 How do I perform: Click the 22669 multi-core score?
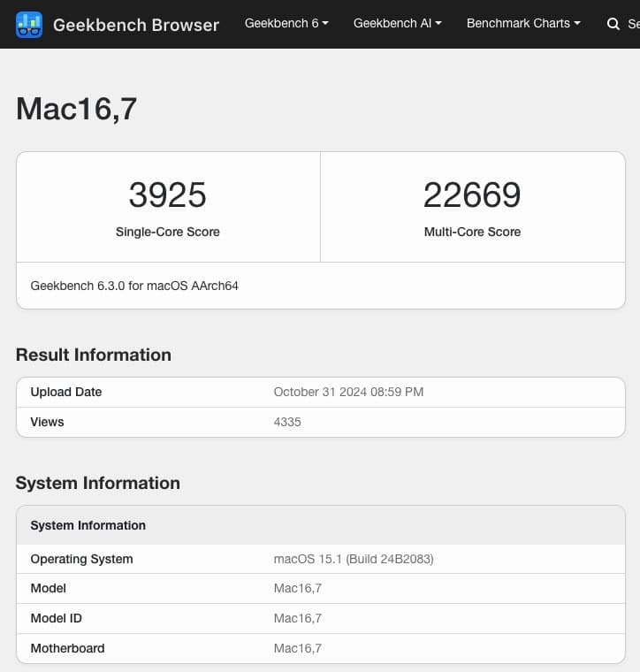pyautogui.click(x=472, y=195)
